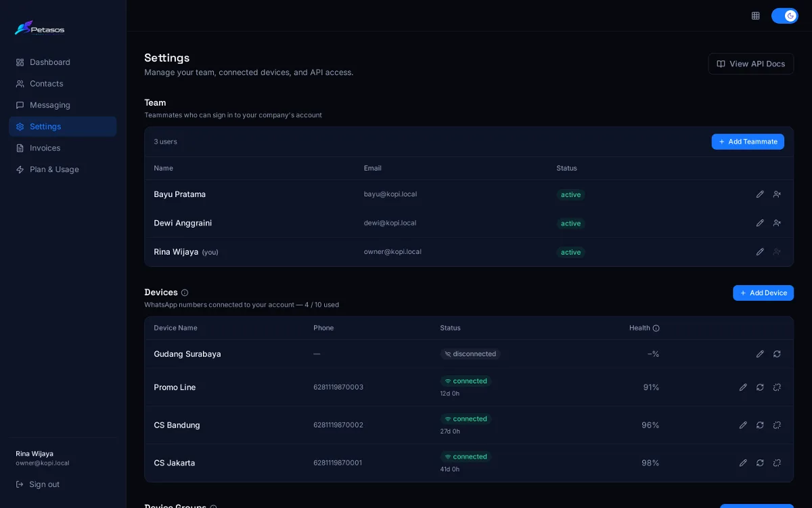Image resolution: width=812 pixels, height=508 pixels.
Task: Click the Promo Line device name
Action: (x=175, y=387)
